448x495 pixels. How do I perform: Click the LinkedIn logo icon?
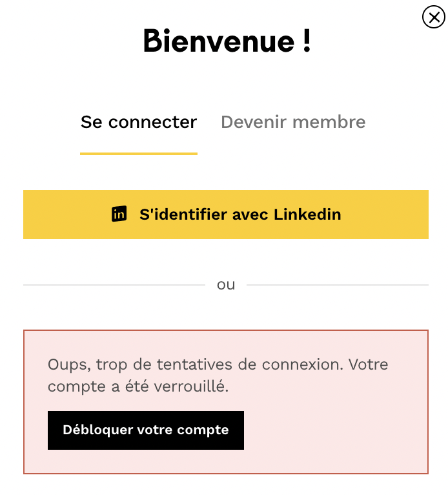119,215
